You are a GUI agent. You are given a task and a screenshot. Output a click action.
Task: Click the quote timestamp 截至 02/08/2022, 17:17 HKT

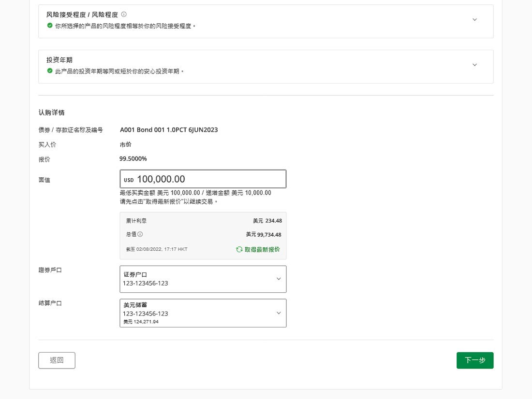click(157, 249)
